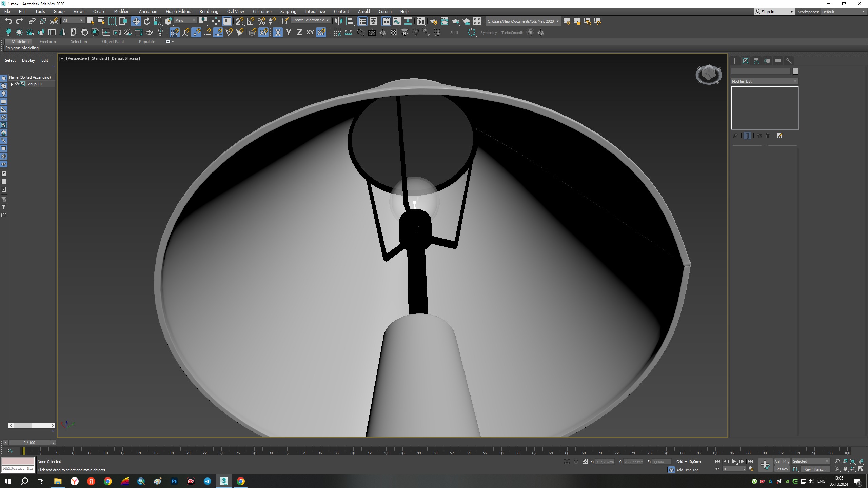Click the Symmetry modifier shortcut button

click(488, 33)
